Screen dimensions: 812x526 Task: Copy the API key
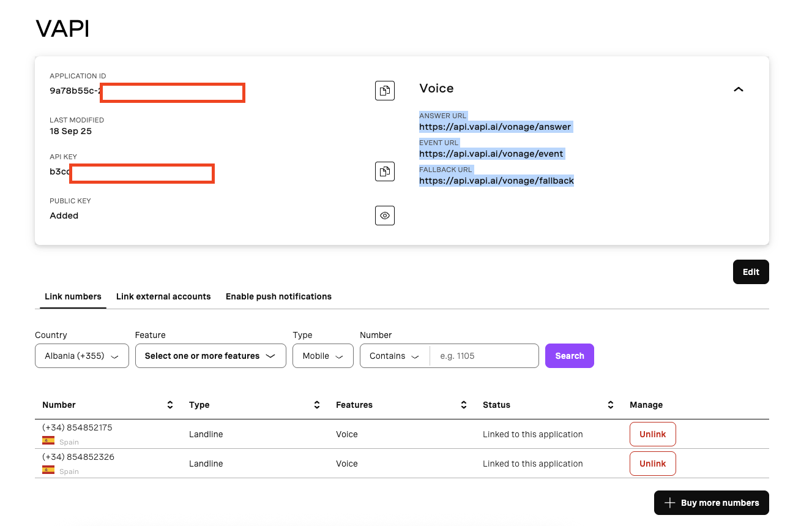(x=384, y=171)
